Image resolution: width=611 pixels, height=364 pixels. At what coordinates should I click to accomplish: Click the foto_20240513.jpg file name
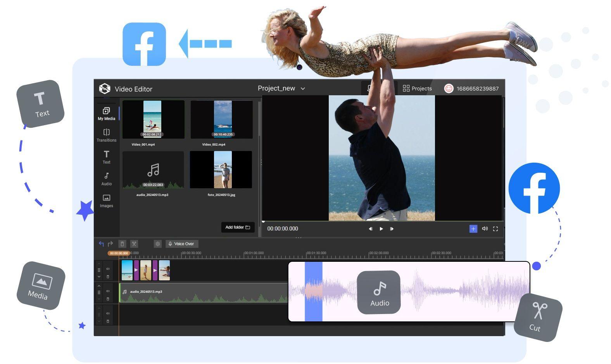(221, 195)
